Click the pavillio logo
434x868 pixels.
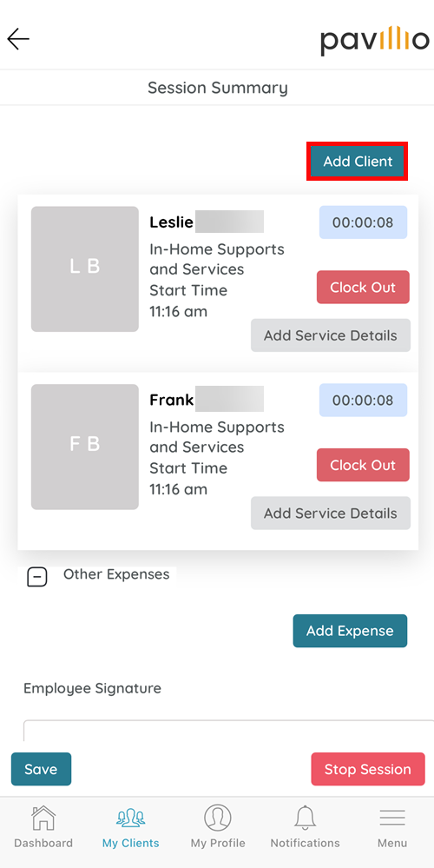click(375, 40)
